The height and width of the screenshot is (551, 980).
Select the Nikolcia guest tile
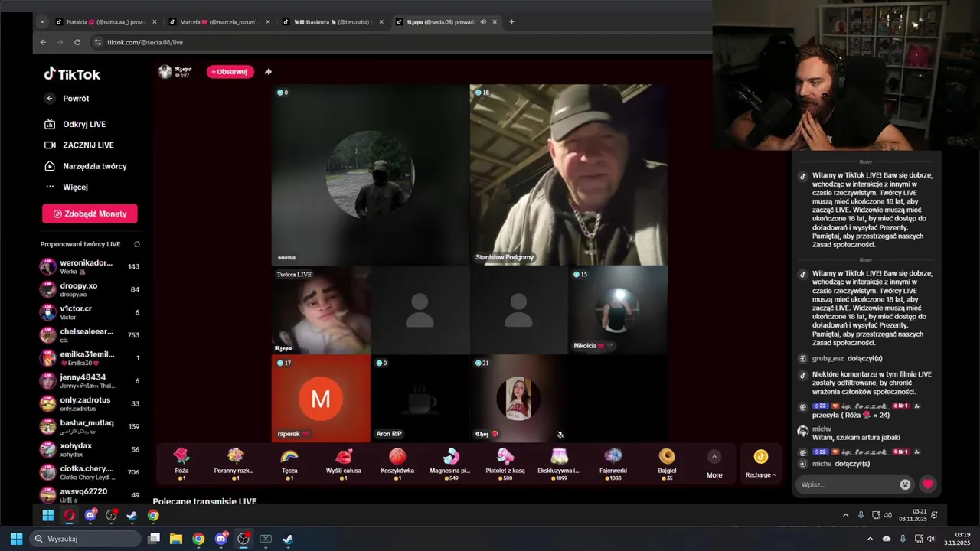[x=618, y=310]
